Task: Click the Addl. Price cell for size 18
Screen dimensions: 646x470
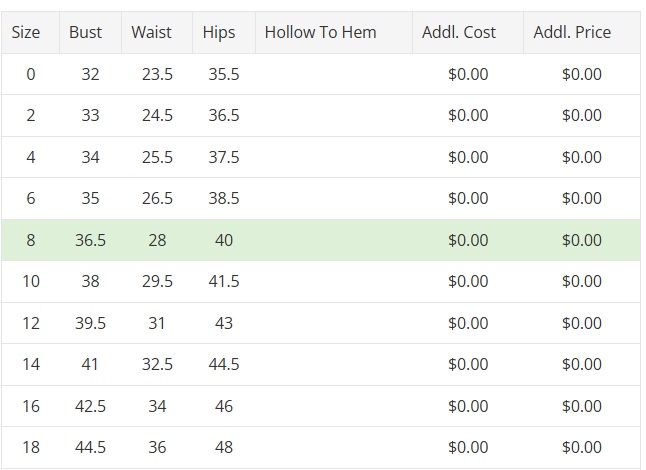Action: pos(582,447)
